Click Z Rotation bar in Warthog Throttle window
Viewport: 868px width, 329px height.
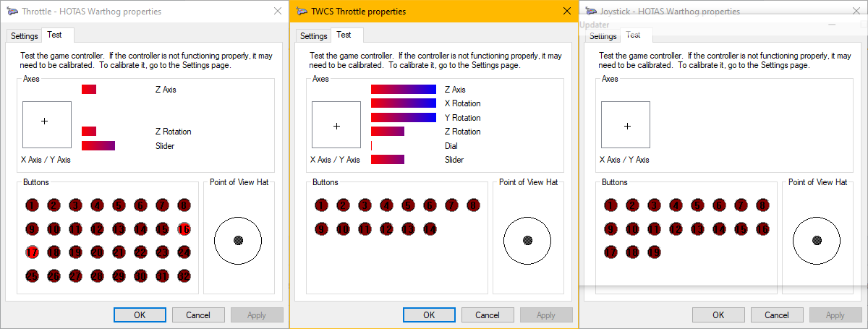pyautogui.click(x=89, y=132)
